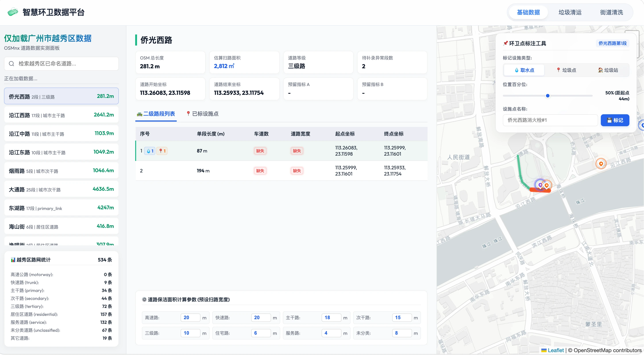Image resolution: width=644 pixels, height=355 pixels.
Task: Click the water point badge in segment 1
Action: (150, 151)
